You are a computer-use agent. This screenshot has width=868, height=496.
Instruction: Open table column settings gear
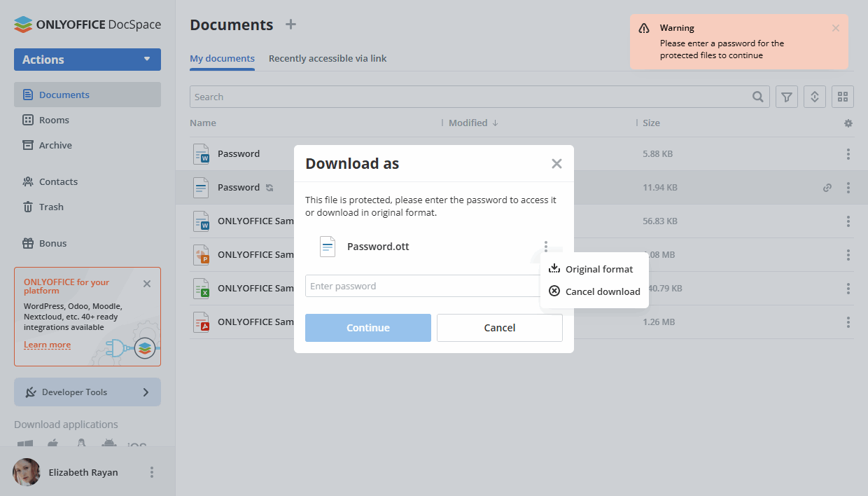tap(848, 123)
